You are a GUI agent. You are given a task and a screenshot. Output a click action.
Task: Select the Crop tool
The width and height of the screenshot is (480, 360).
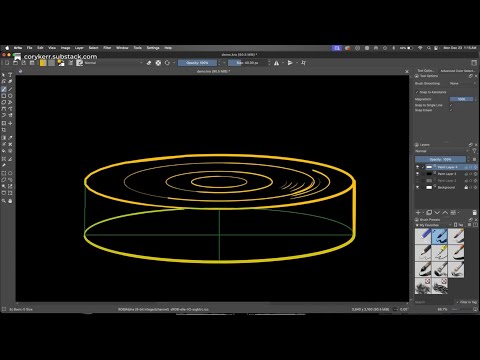[x=4, y=130]
